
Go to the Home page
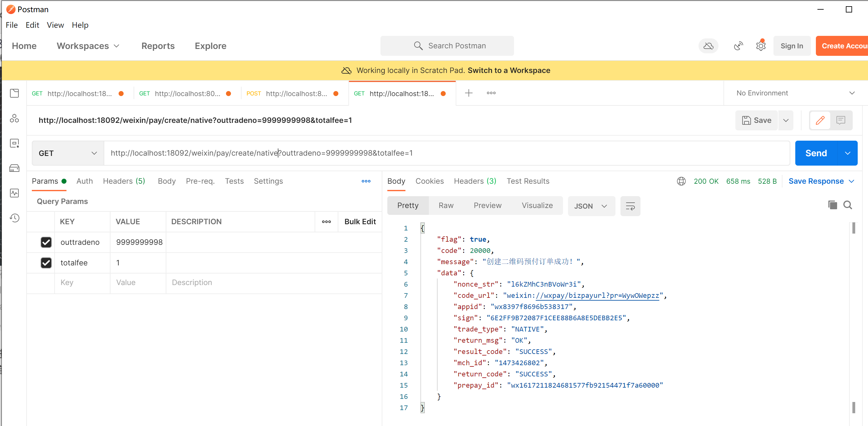coord(24,46)
